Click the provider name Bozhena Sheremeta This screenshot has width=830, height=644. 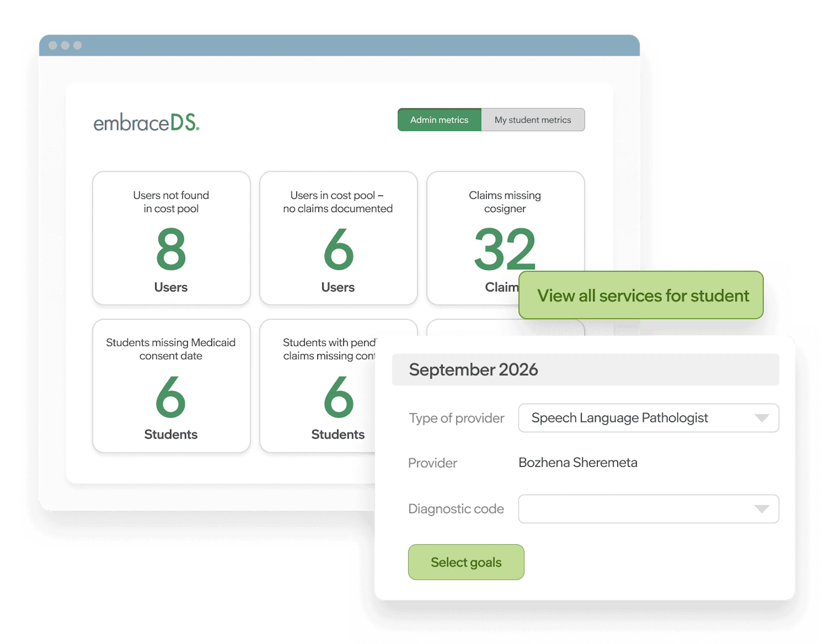[x=578, y=462]
